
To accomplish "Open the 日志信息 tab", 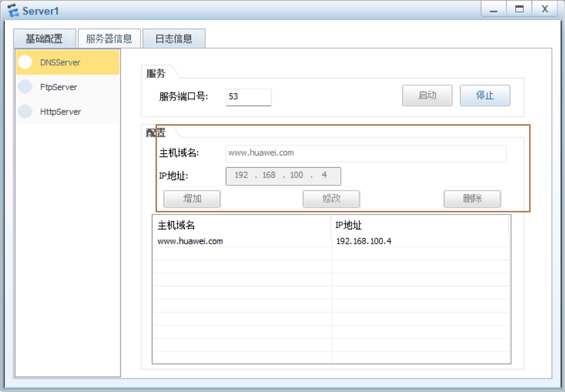I will 174,38.
